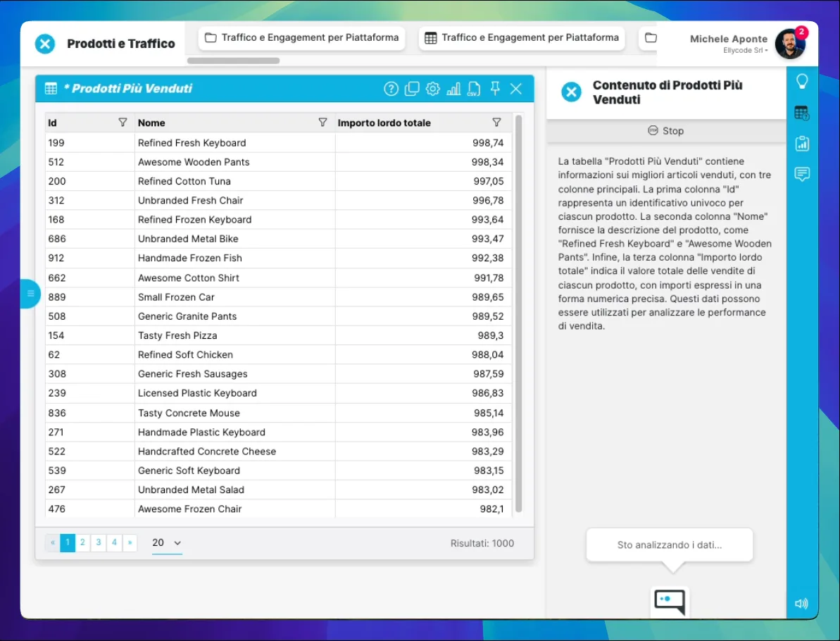Go to page 2 of results

coord(82,542)
